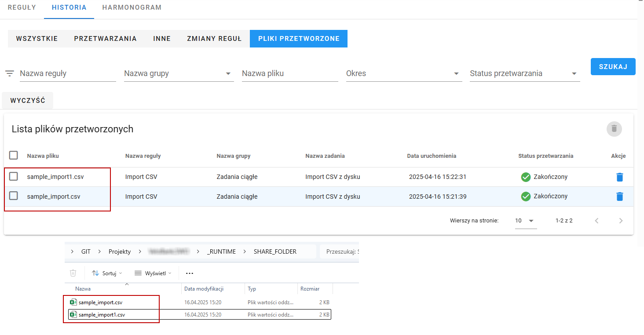Image resolution: width=644 pixels, height=335 pixels.
Task: Click the _RUNTIME breadcrumb in Explorer
Action: (221, 251)
